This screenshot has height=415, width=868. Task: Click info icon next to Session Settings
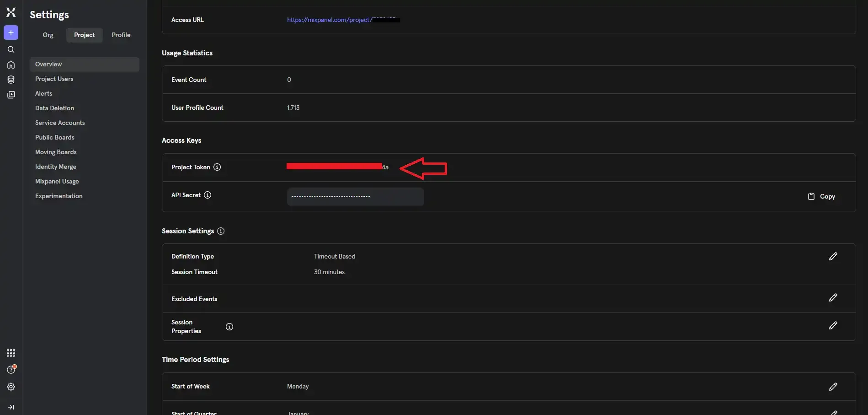click(221, 231)
